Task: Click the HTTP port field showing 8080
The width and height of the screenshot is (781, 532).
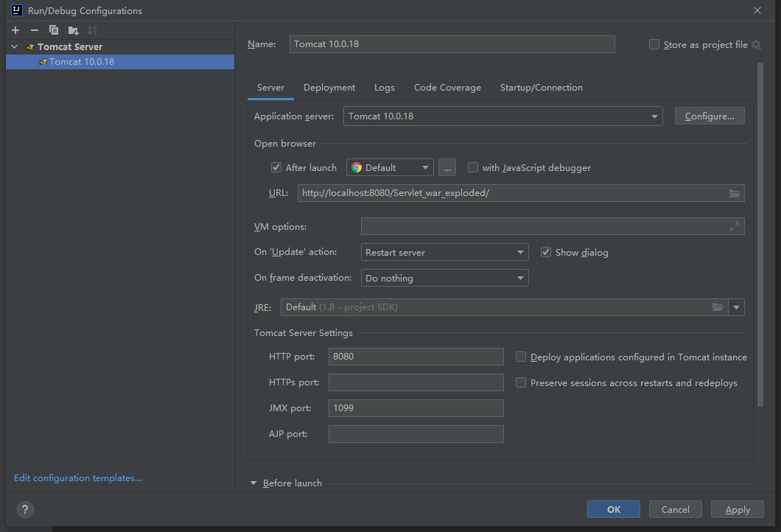Action: [x=416, y=357]
